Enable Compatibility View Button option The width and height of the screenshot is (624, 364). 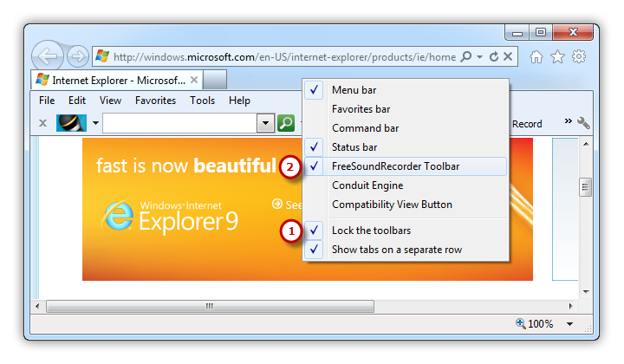pos(406,205)
